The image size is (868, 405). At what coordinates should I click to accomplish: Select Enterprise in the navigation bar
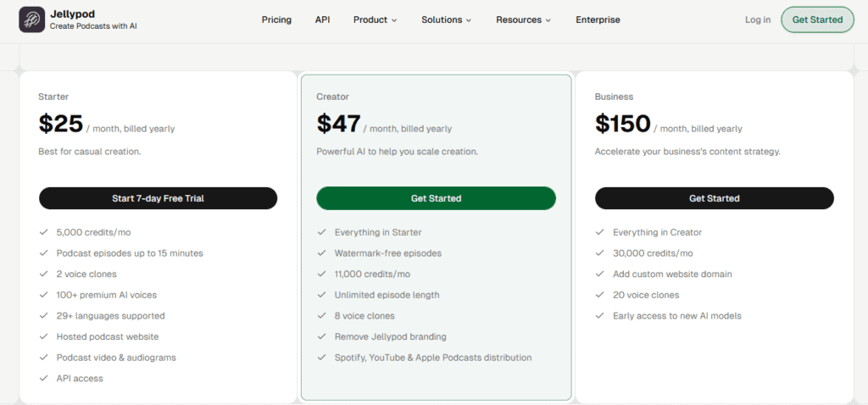click(x=598, y=19)
